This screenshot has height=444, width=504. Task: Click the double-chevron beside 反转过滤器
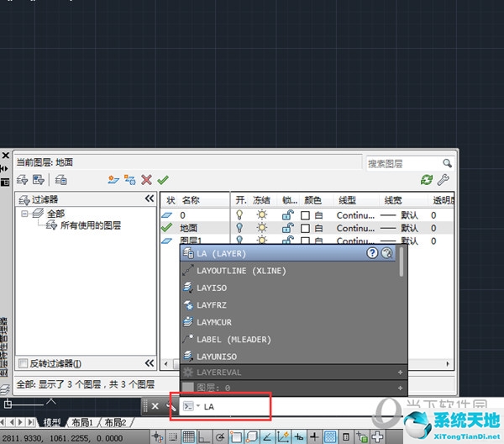150,363
